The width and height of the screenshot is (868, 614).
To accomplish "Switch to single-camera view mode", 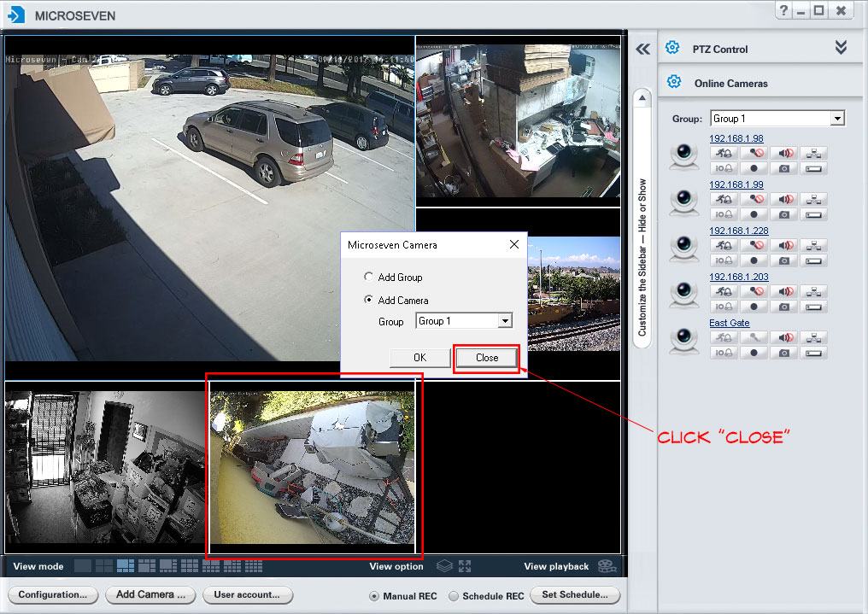I will [83, 566].
